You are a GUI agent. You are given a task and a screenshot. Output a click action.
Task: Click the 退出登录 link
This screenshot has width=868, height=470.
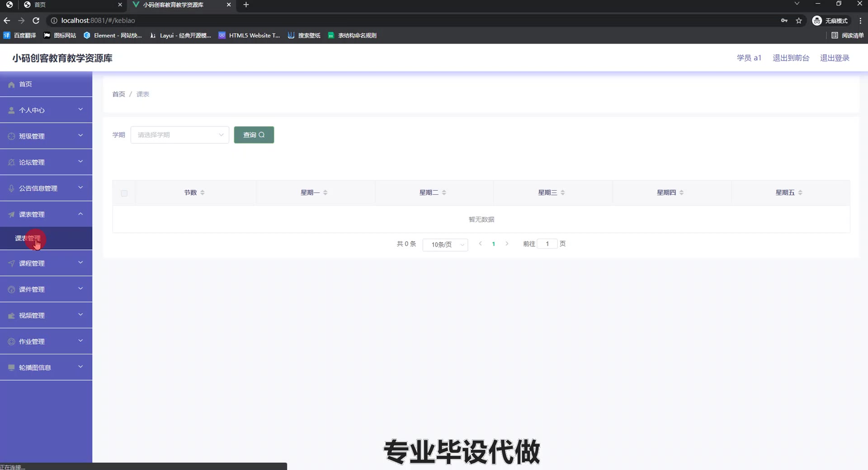(x=835, y=58)
